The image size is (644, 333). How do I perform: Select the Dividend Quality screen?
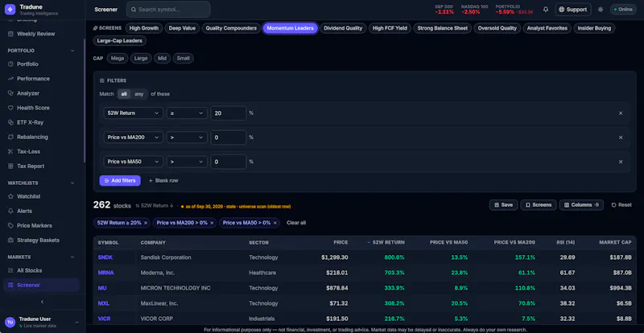343,28
